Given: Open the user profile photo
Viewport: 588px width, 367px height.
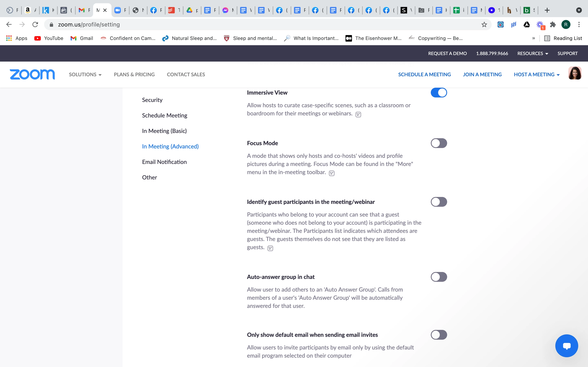Looking at the screenshot, I should pyautogui.click(x=575, y=73).
